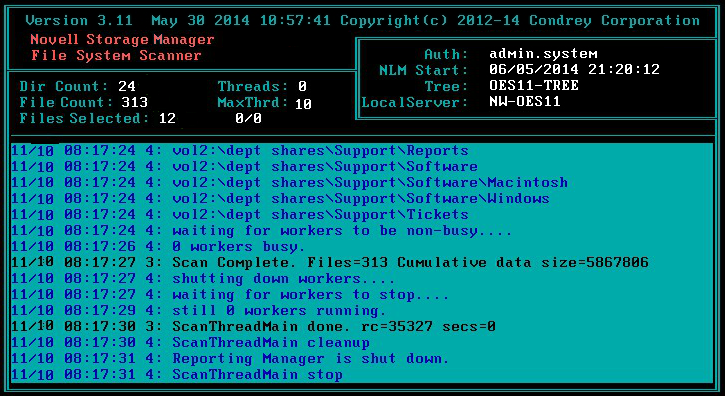This screenshot has width=728, height=398.
Task: Click the ScanThreadMain done log line
Action: (x=254, y=326)
